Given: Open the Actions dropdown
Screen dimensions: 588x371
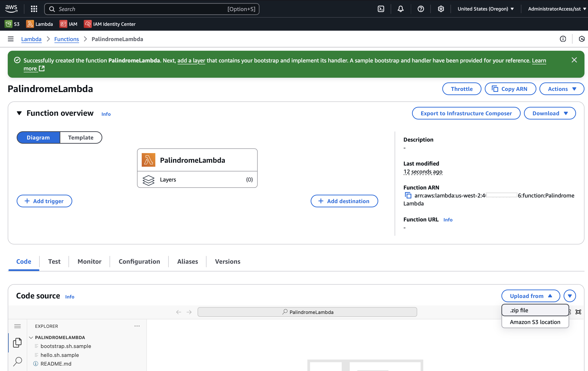Looking at the screenshot, I should pyautogui.click(x=562, y=89).
